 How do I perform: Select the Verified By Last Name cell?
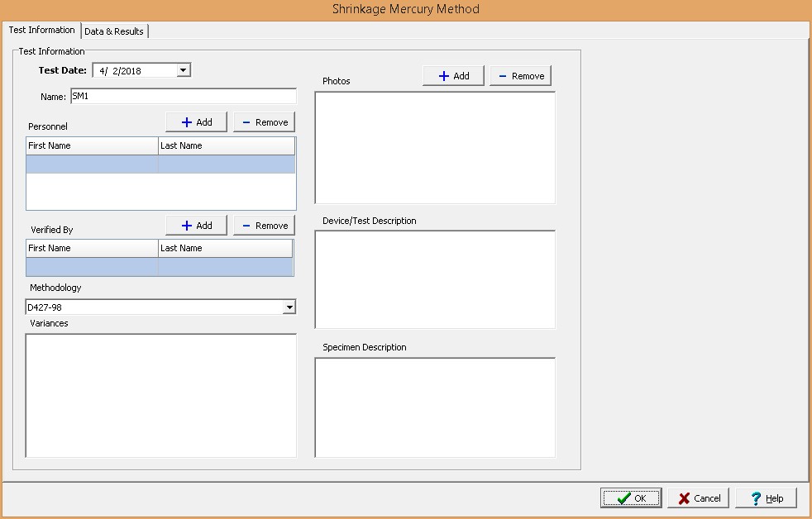[x=225, y=267]
